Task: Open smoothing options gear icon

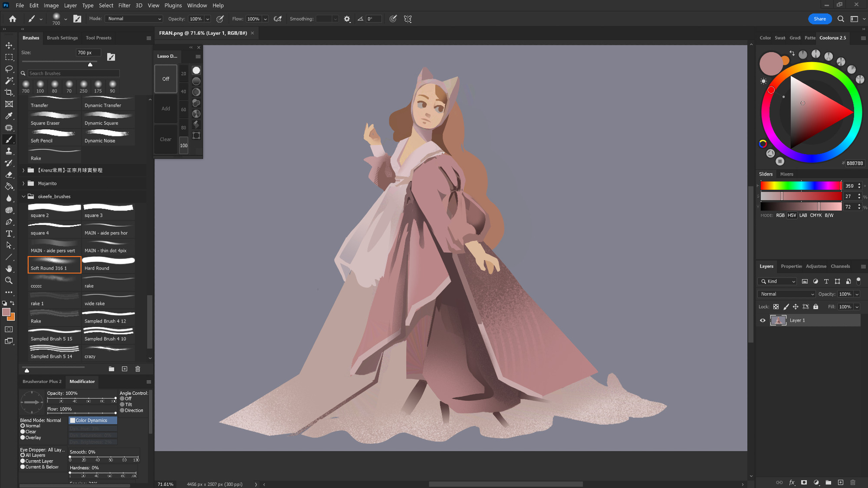Action: [x=347, y=19]
